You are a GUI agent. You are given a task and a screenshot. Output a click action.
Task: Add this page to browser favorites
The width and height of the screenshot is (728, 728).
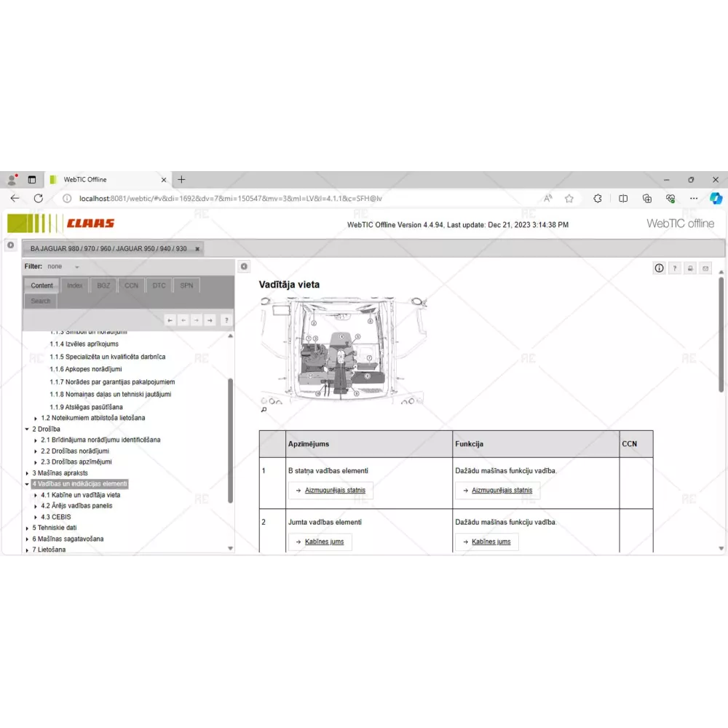569,198
